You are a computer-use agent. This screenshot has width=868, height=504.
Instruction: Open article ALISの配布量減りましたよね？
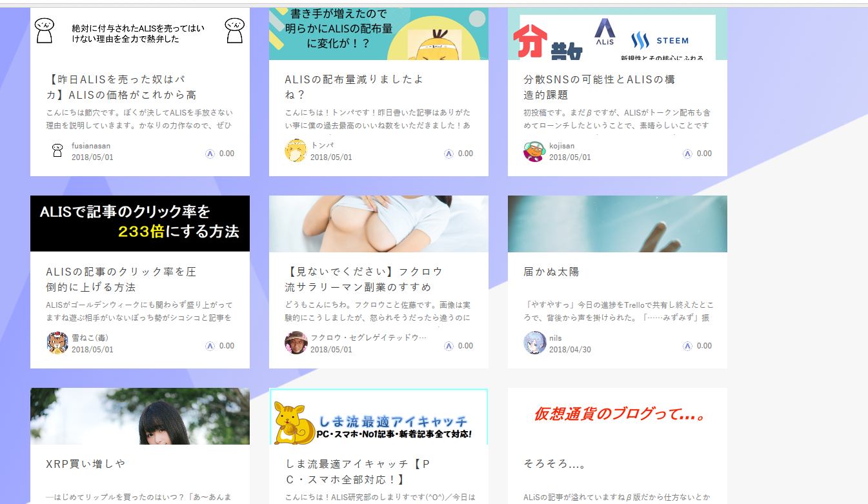pyautogui.click(x=354, y=87)
